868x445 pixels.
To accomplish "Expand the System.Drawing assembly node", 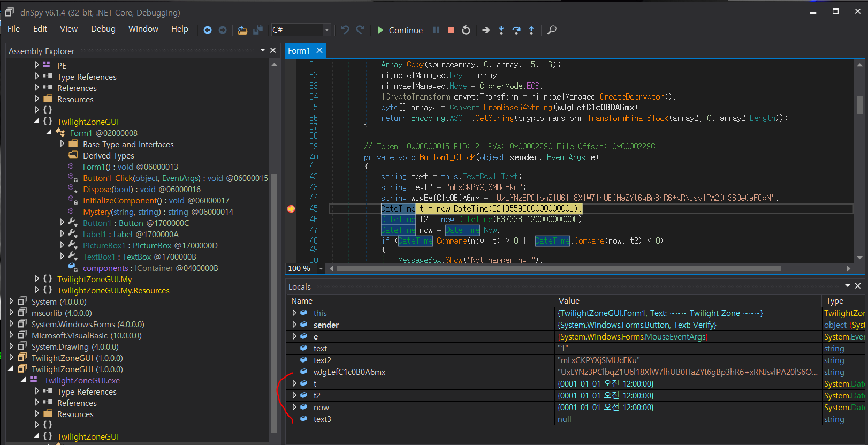I will [x=11, y=347].
